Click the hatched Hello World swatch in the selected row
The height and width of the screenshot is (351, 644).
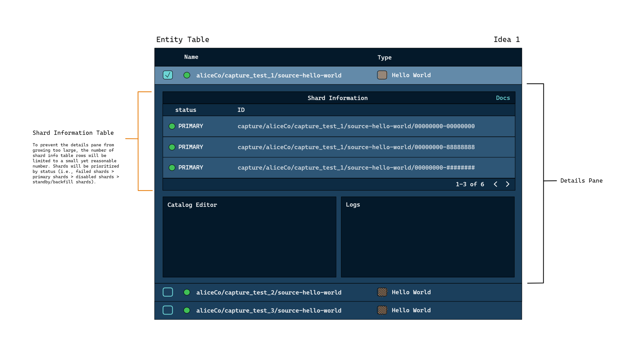click(x=382, y=75)
